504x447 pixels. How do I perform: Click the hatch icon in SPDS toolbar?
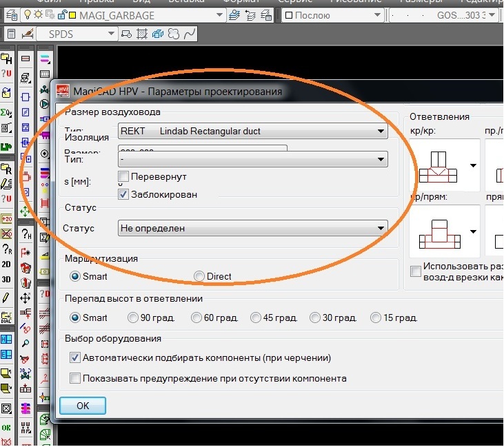tap(142, 34)
